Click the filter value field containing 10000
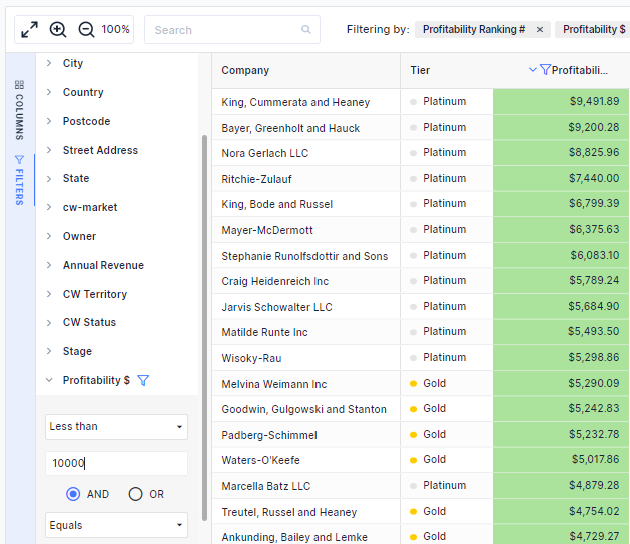Viewport: 630px width, 544px height. 117,463
